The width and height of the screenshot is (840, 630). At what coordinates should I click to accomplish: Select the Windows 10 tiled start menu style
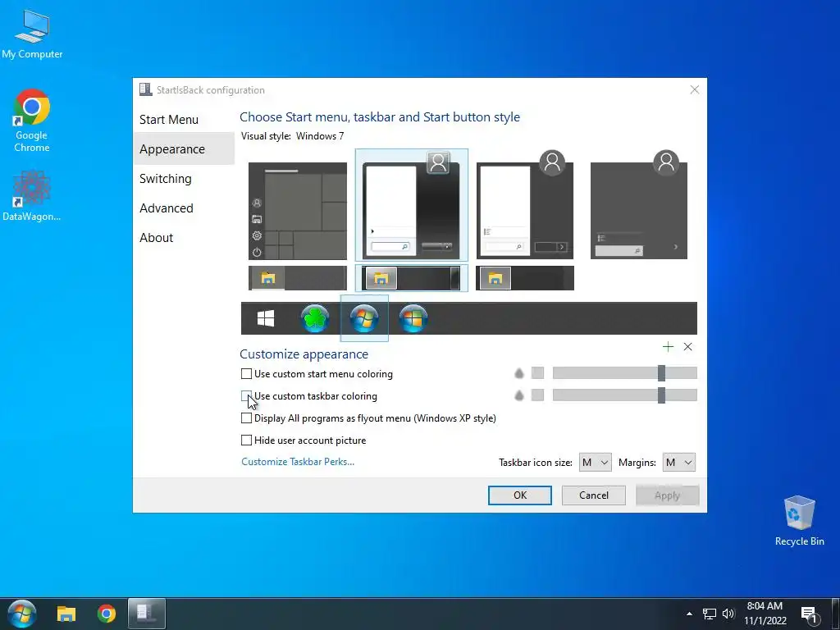pos(297,211)
